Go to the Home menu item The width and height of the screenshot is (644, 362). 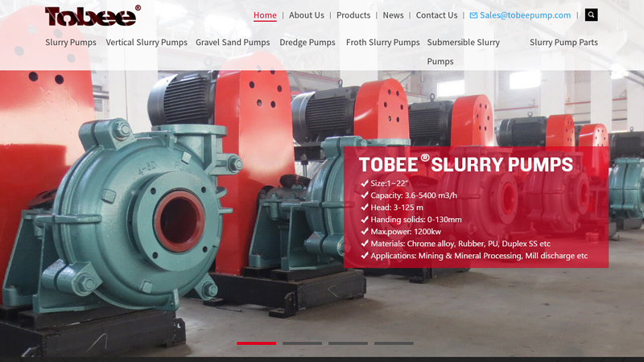pyautogui.click(x=265, y=15)
